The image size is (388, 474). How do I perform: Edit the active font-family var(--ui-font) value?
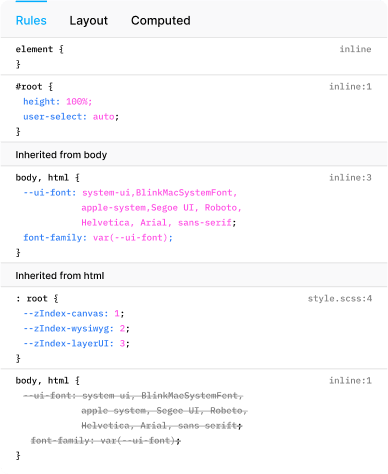click(x=130, y=238)
